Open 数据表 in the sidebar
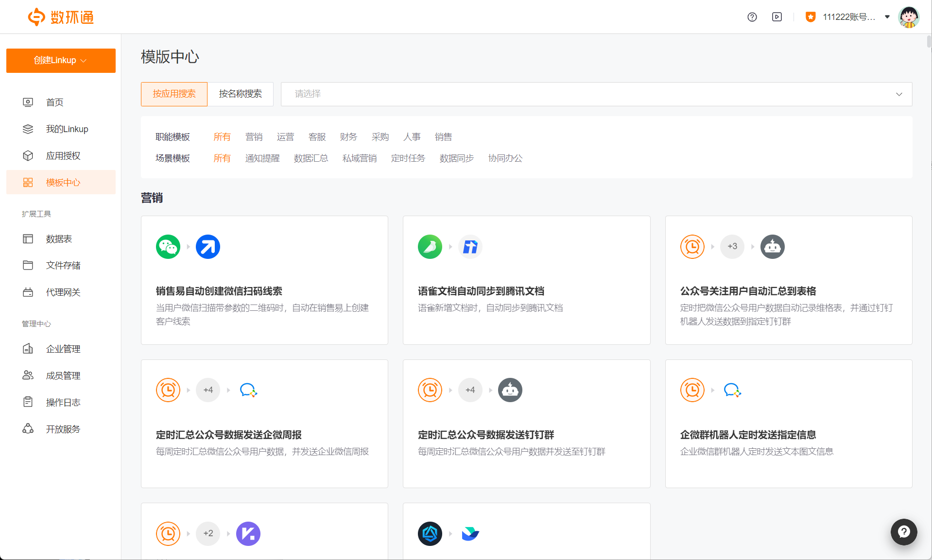The width and height of the screenshot is (932, 560). coord(61,239)
